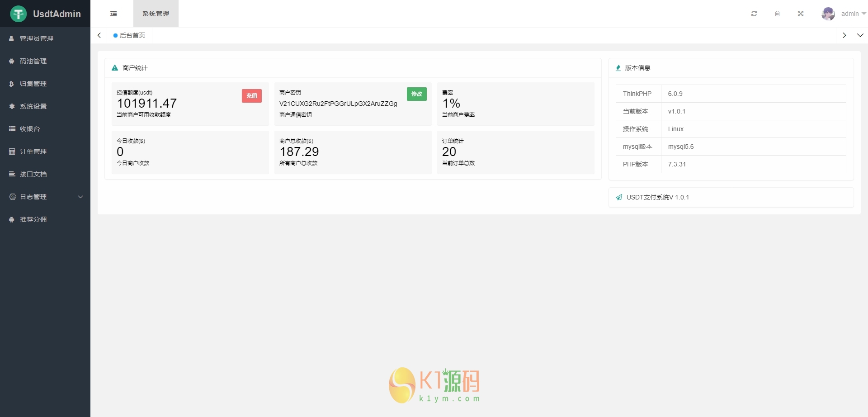The width and height of the screenshot is (868, 417).
Task: Click the paper plane icon beside USDT支付系统
Action: (x=619, y=198)
